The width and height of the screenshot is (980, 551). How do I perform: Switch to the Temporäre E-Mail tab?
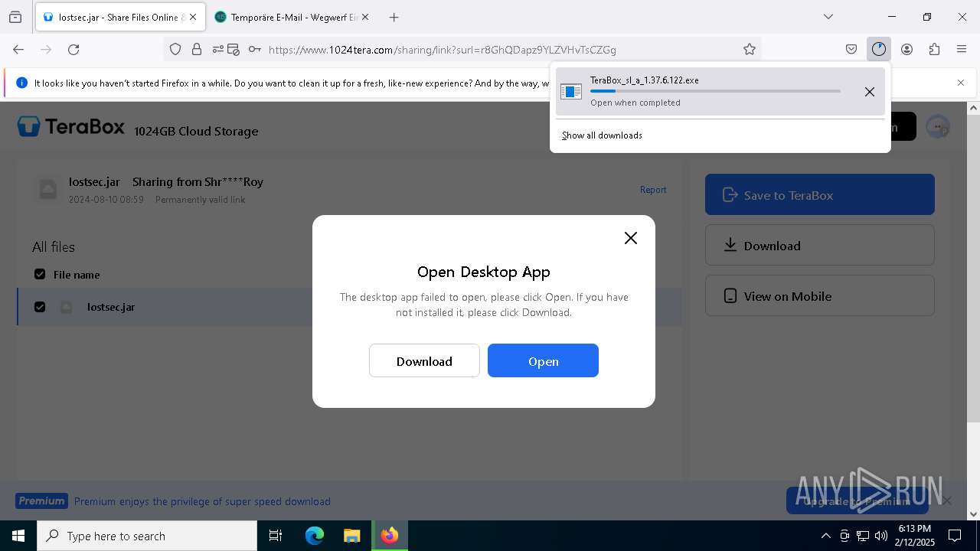[292, 17]
